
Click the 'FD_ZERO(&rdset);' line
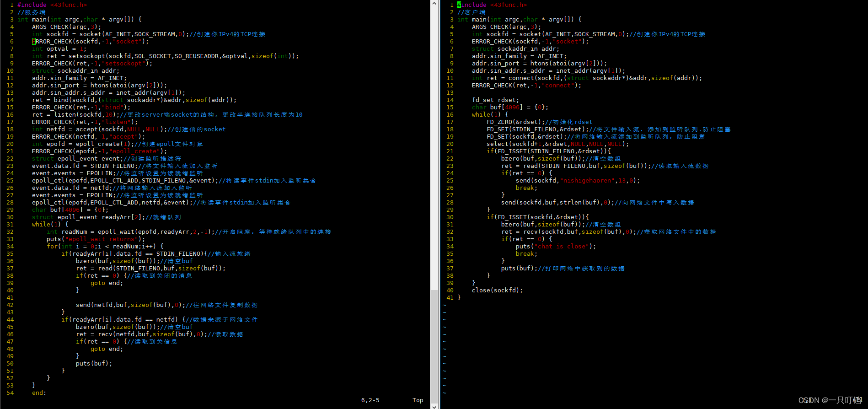(x=540, y=122)
